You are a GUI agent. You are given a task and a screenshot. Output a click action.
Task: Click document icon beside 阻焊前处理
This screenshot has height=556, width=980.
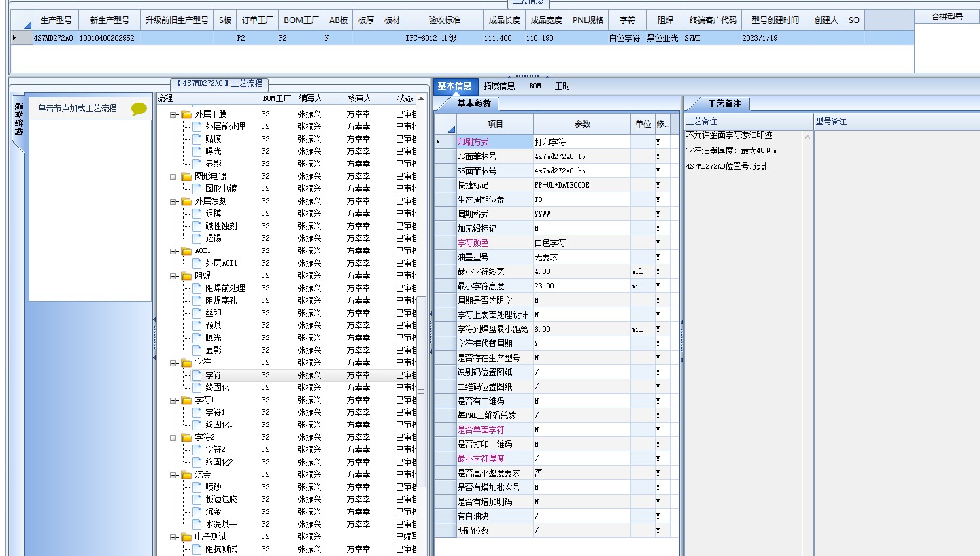click(197, 288)
